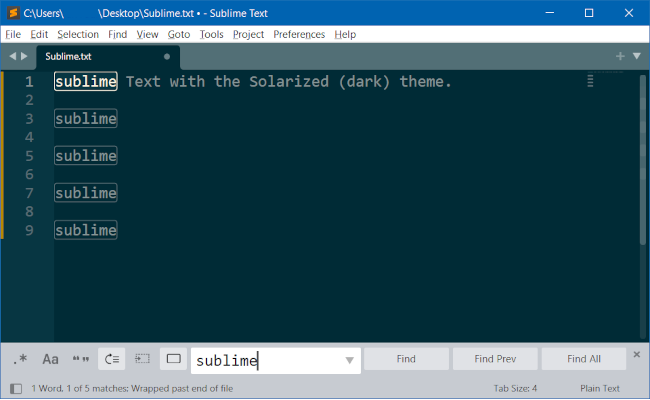Open Tab Size: 4 settings
This screenshot has width=650, height=400.
click(x=515, y=388)
